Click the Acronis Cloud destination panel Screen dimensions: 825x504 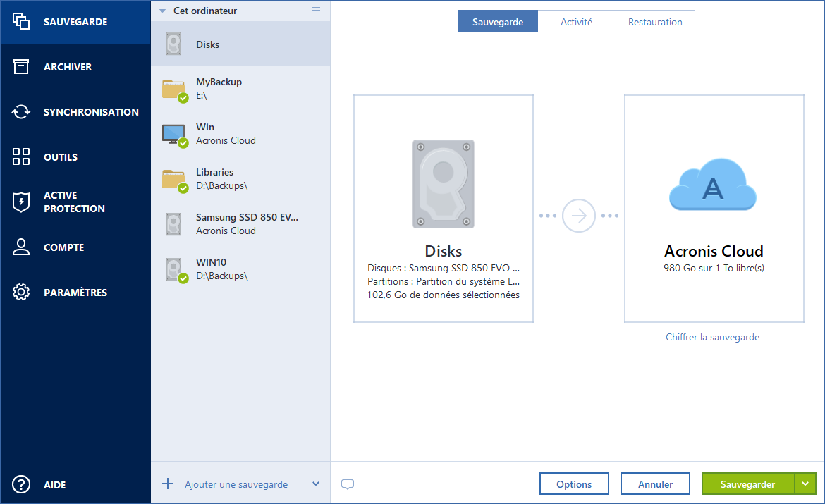click(713, 209)
